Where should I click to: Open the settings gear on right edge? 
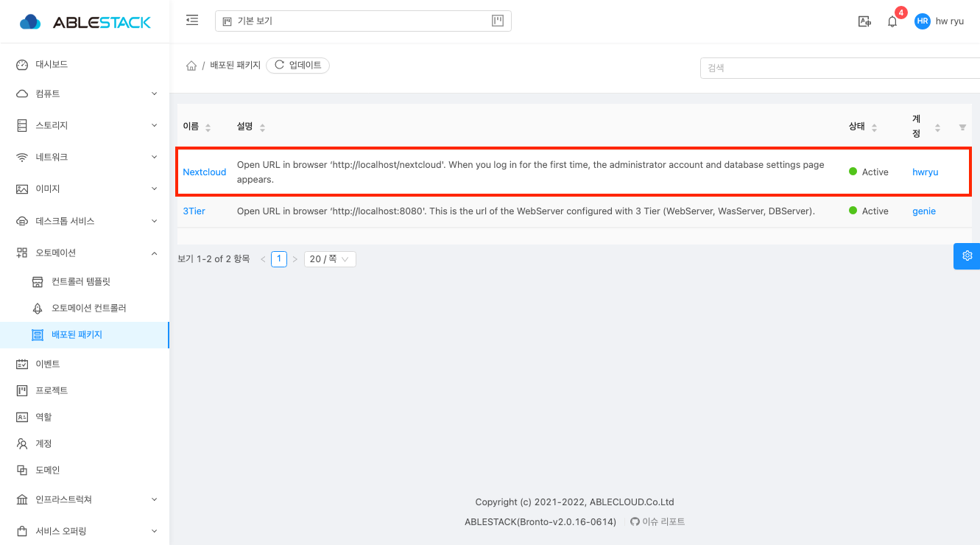[967, 256]
